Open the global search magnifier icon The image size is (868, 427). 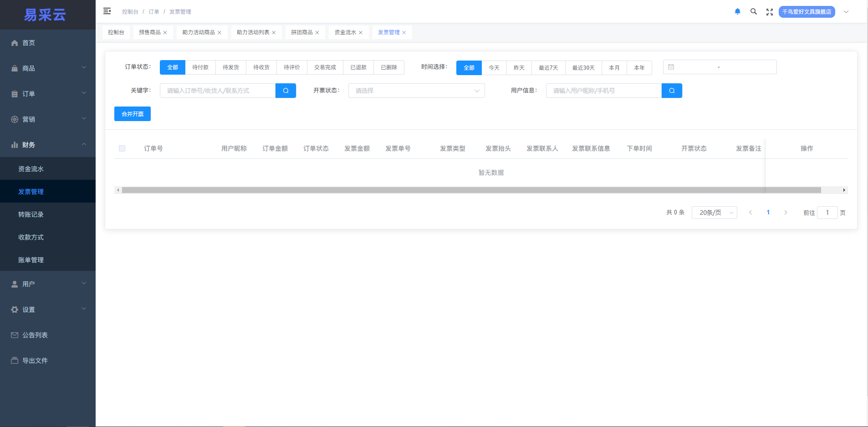click(754, 12)
